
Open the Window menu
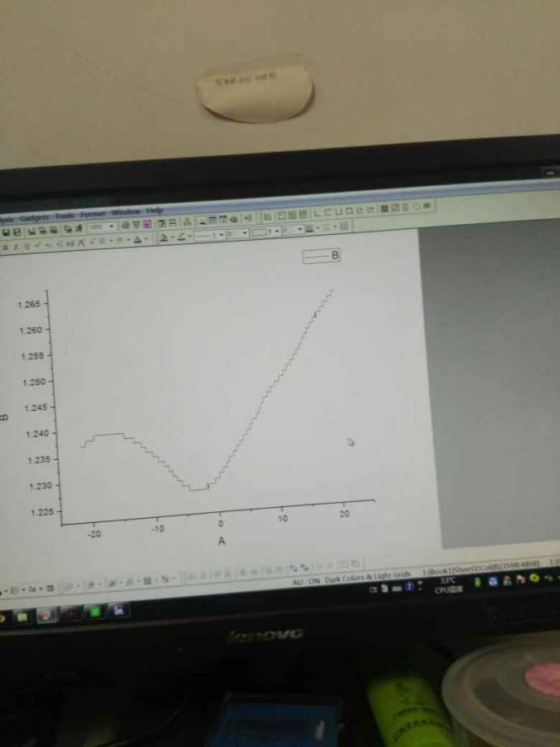126,212
